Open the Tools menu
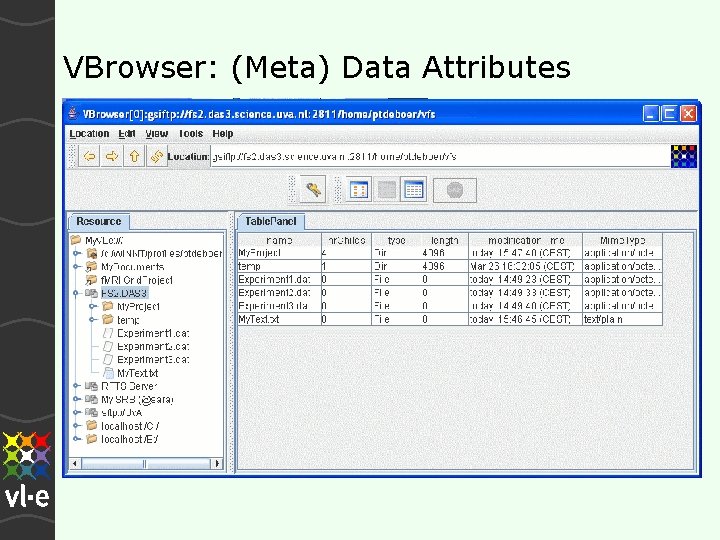 (x=191, y=134)
